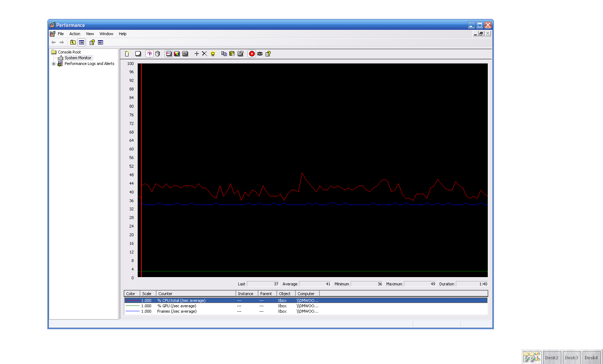Image resolution: width=603 pixels, height=364 pixels.
Task: Click the Scale column header
Action: click(148, 294)
